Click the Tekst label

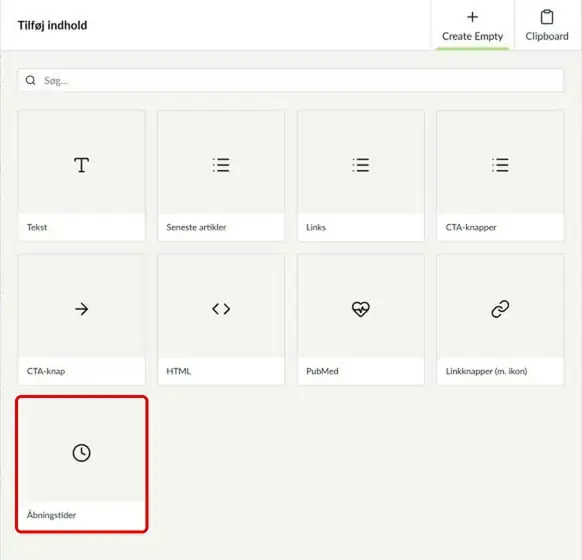coord(37,227)
